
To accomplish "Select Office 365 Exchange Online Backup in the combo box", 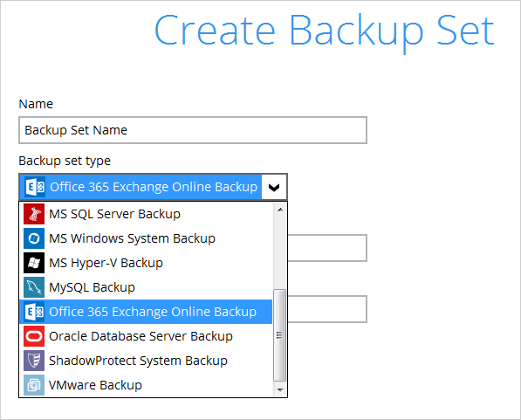I will tap(154, 187).
